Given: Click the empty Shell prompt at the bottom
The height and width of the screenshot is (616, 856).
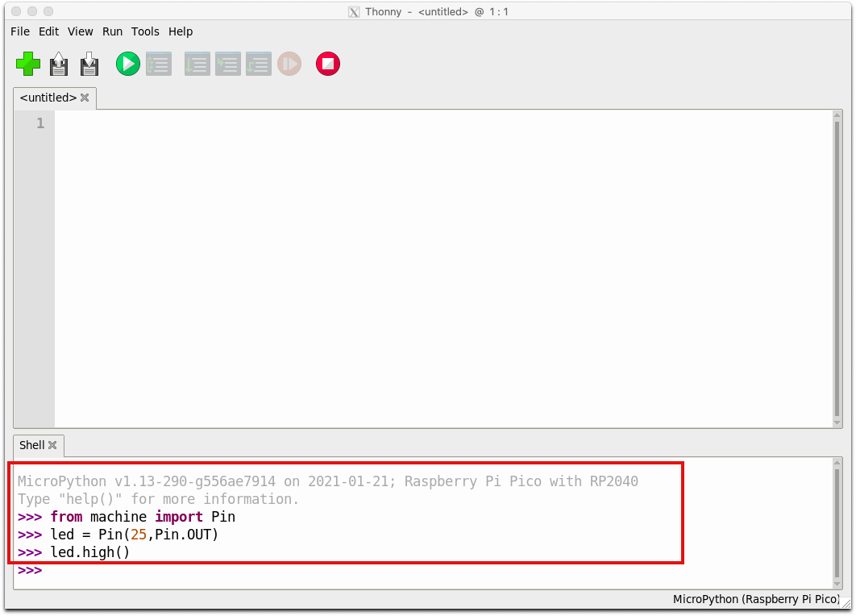Looking at the screenshot, I should (30, 571).
